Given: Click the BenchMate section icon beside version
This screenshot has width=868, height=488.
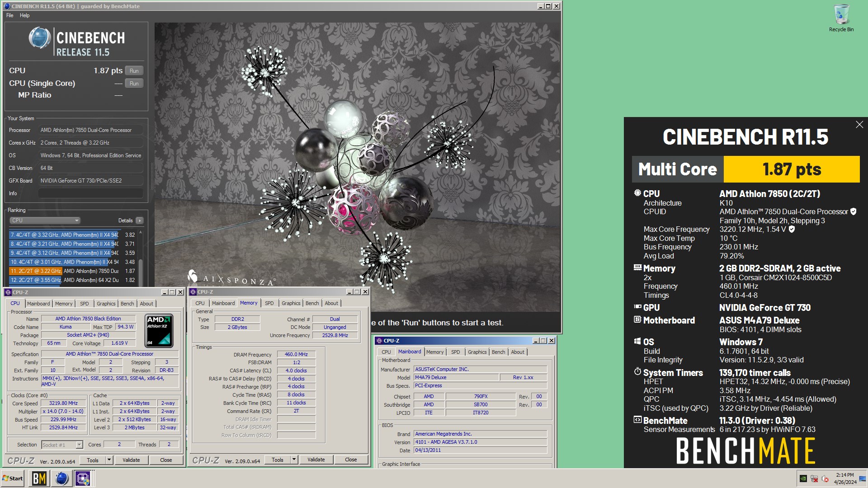Looking at the screenshot, I should 637,420.
